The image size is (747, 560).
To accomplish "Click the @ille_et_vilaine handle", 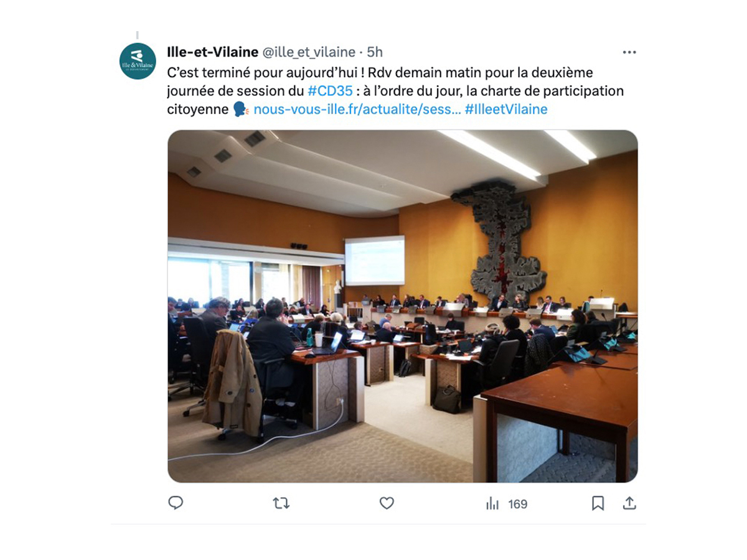I will point(309,52).
